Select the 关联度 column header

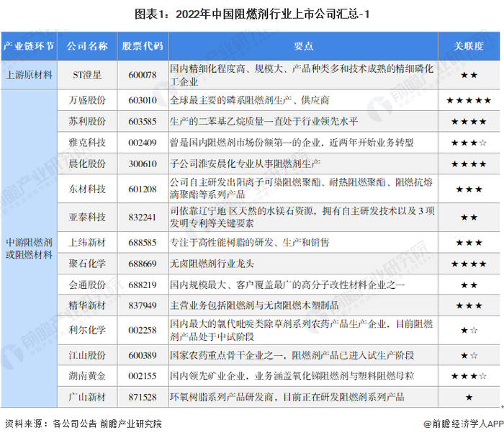(469, 46)
